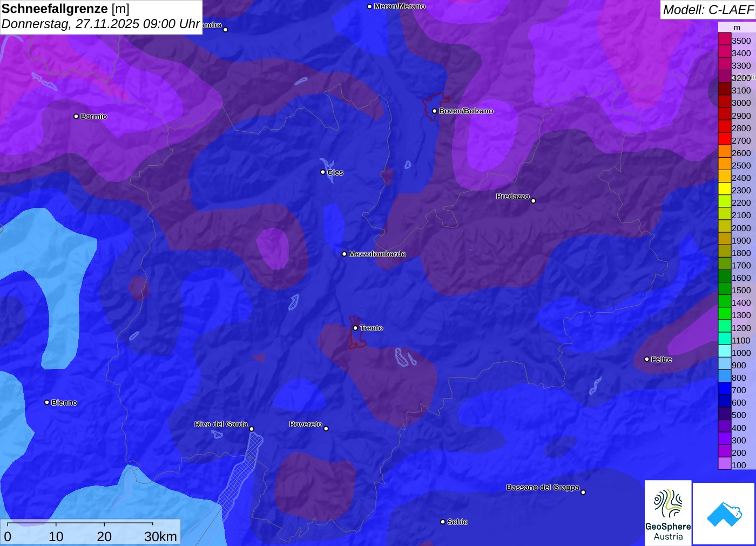
Task: Click the 2300 m yellow legend swatch
Action: [x=725, y=190]
